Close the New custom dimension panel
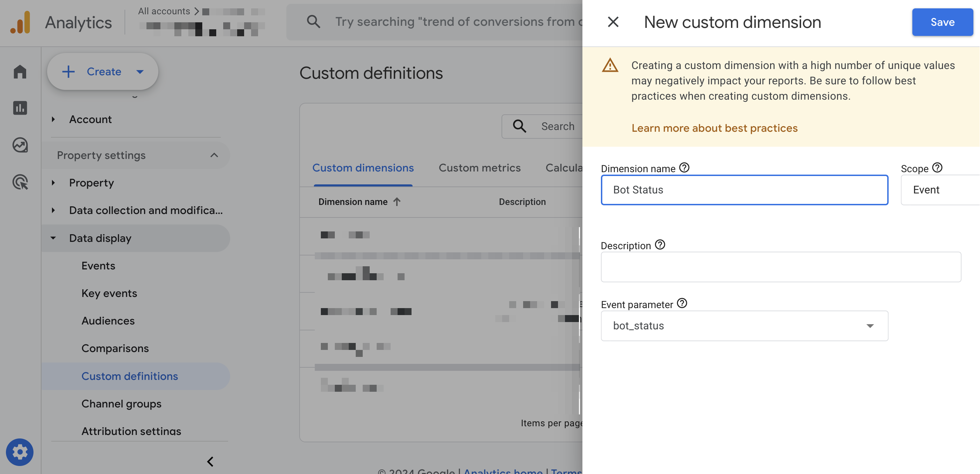Viewport: 980px width, 474px height. pyautogui.click(x=613, y=22)
